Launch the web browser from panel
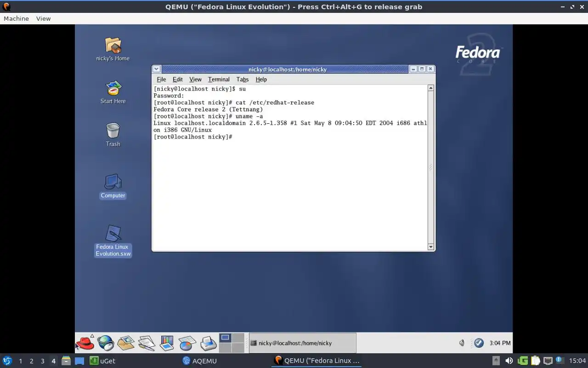588x368 pixels. pyautogui.click(x=105, y=343)
